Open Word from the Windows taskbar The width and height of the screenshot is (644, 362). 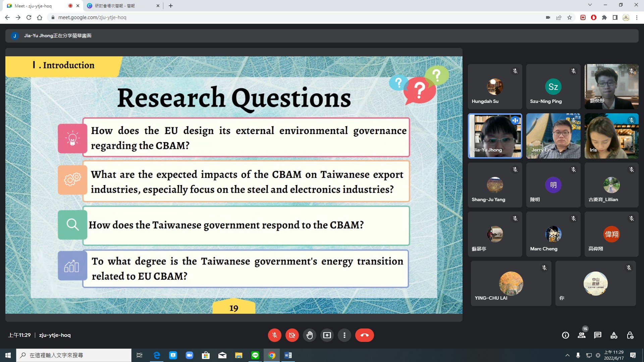[x=288, y=355]
